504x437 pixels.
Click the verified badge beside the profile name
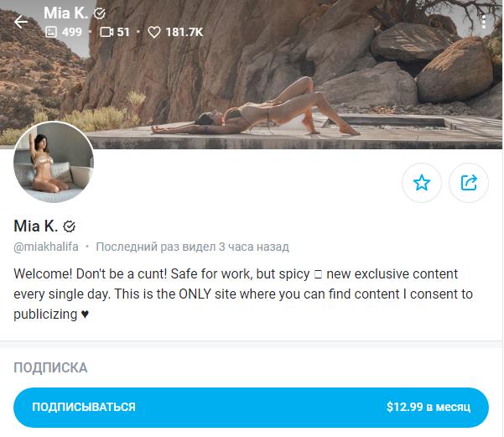[69, 226]
